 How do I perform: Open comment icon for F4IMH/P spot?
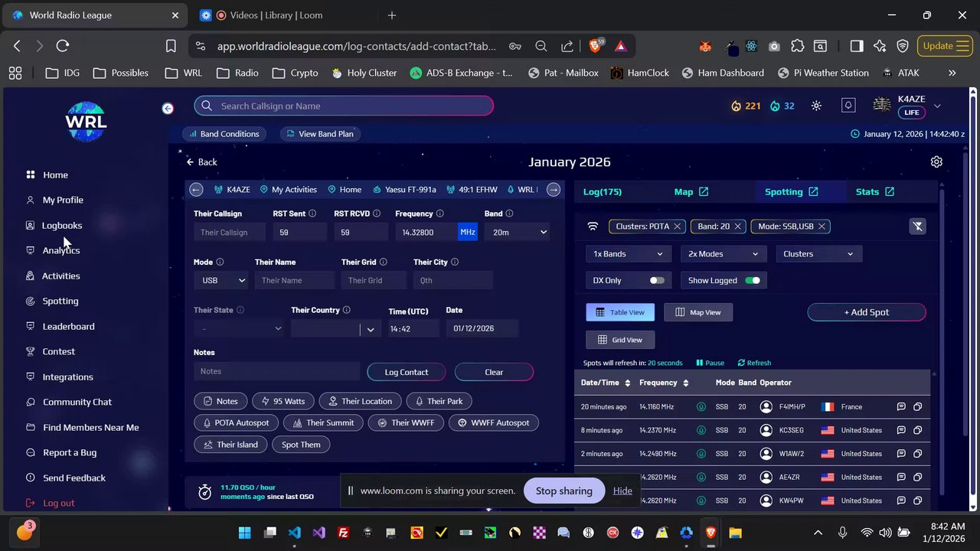[901, 406]
